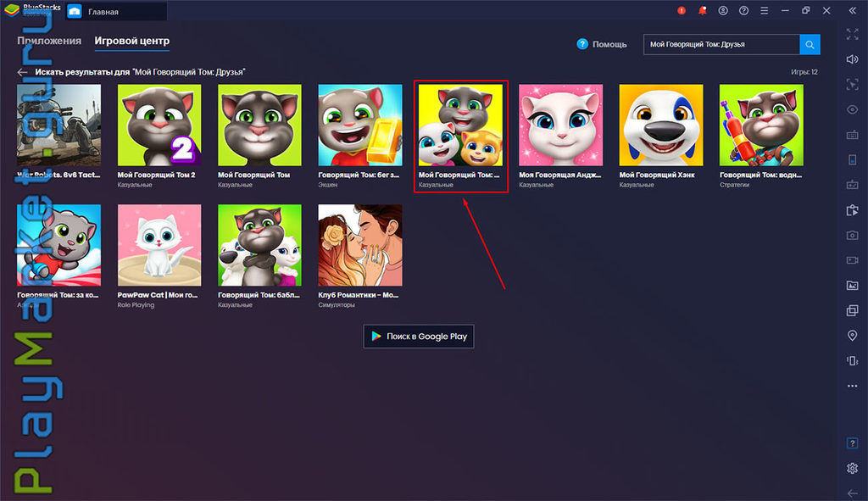Open the sidebar help box icon
Screen dimensions: 868x501
point(853,443)
